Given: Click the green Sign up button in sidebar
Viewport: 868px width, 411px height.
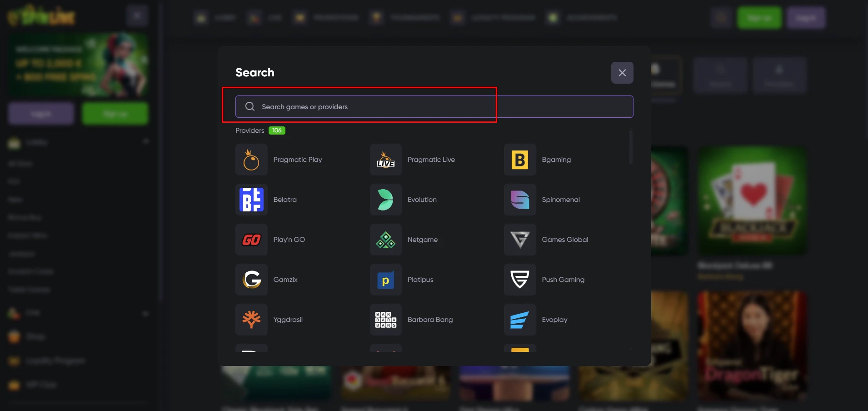Looking at the screenshot, I should (115, 114).
